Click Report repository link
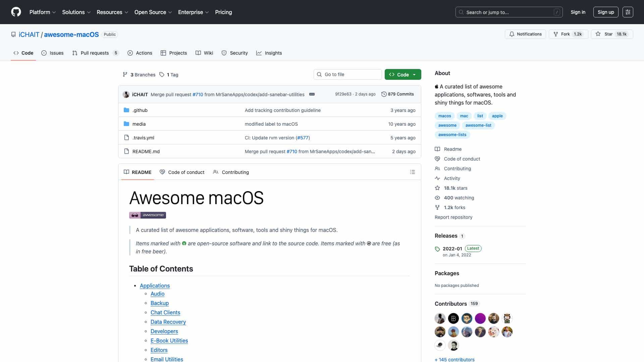Screen dimensions: 644x362 point(453,217)
